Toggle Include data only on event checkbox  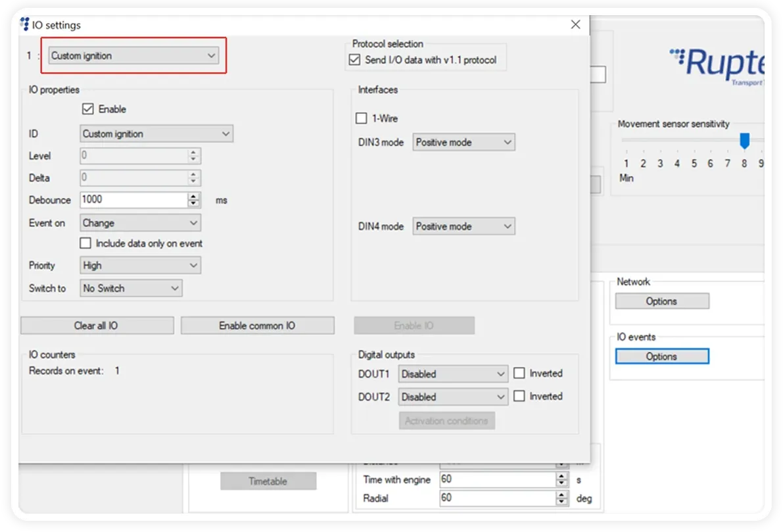(x=85, y=243)
